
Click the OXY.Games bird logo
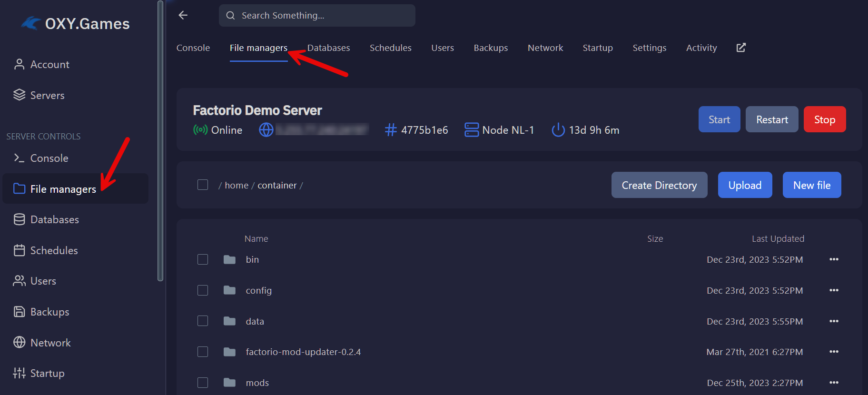[x=31, y=23]
